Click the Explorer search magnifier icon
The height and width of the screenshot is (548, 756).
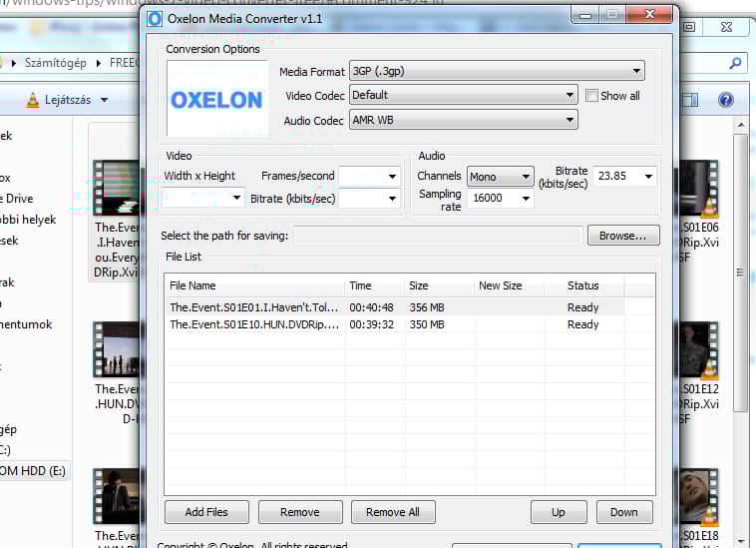[735, 63]
